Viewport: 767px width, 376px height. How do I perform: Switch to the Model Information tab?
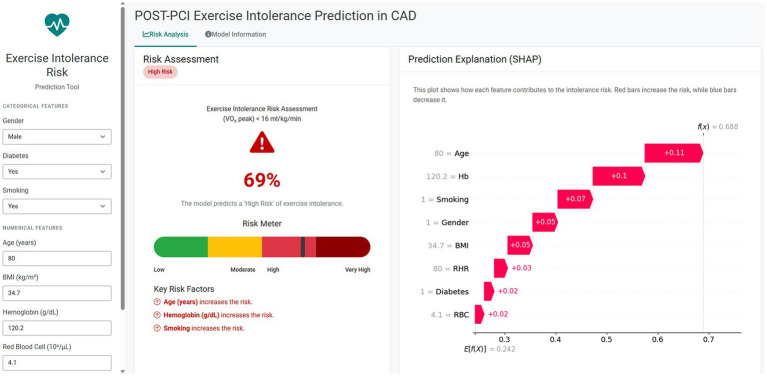(x=236, y=34)
